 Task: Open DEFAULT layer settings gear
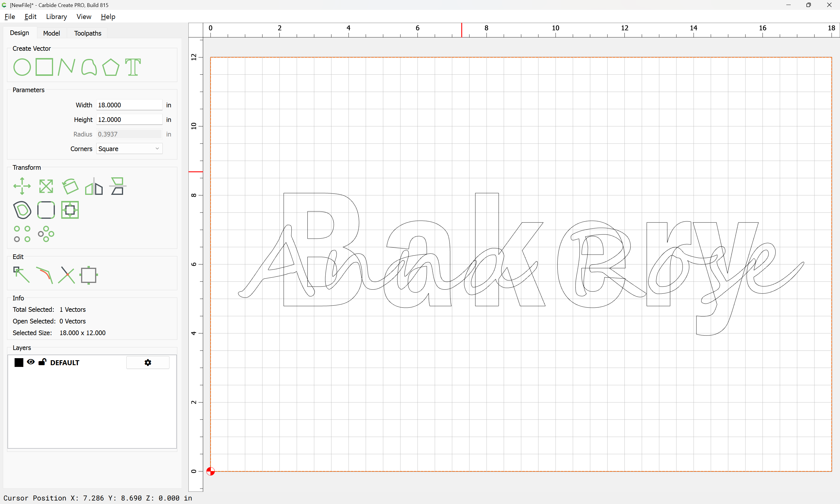pos(148,363)
